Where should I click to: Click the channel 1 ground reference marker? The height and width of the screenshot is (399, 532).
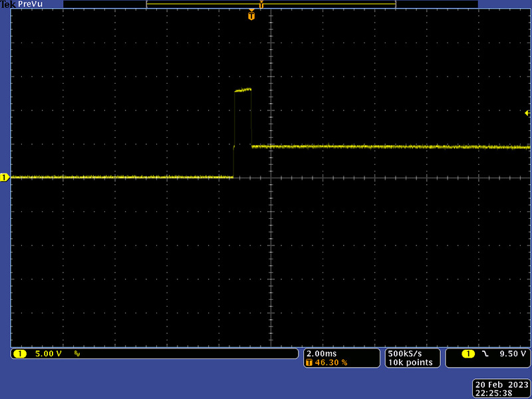pos(4,177)
